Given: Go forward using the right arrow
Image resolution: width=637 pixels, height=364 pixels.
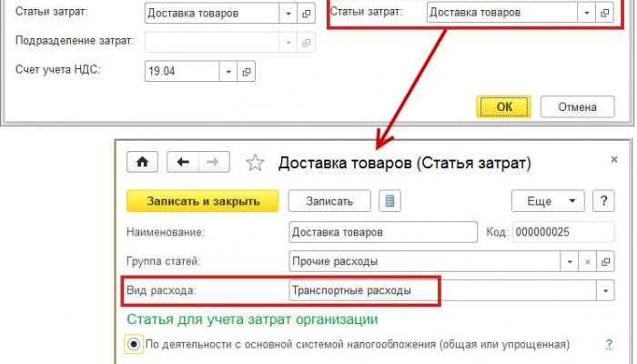Looking at the screenshot, I should click(212, 162).
